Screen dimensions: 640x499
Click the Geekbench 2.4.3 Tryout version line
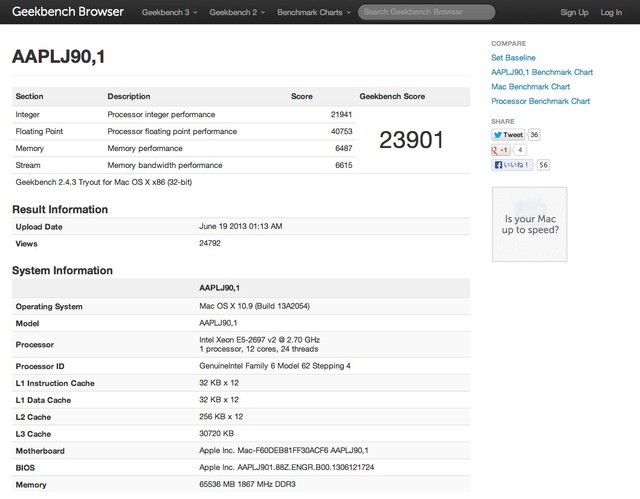pos(104,182)
